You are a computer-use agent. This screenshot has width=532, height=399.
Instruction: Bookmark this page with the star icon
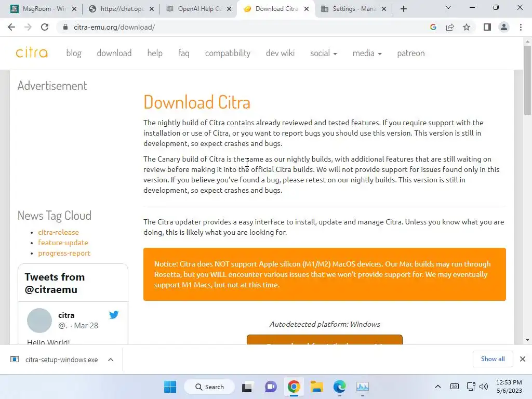coord(467,27)
